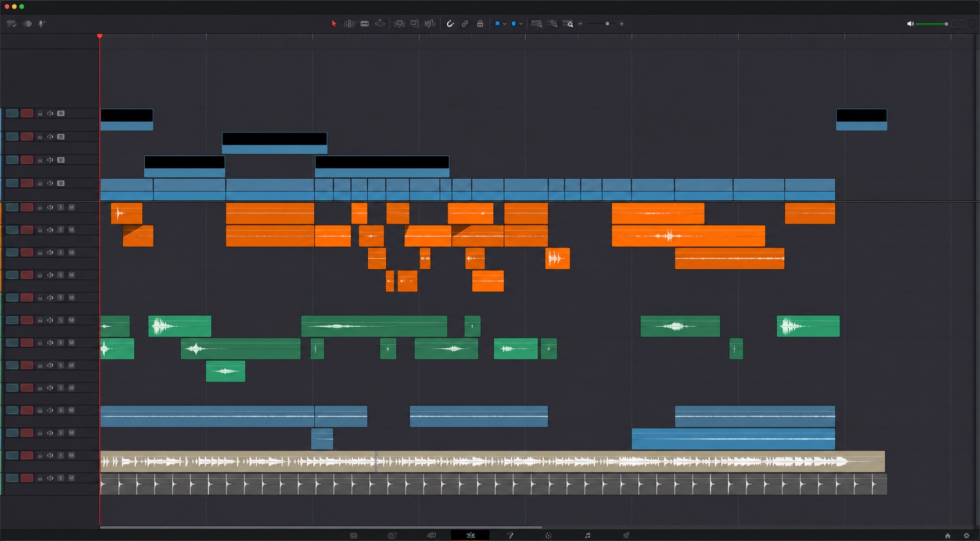The width and height of the screenshot is (980, 541).
Task: Solo the first orange audio track
Action: pos(60,207)
